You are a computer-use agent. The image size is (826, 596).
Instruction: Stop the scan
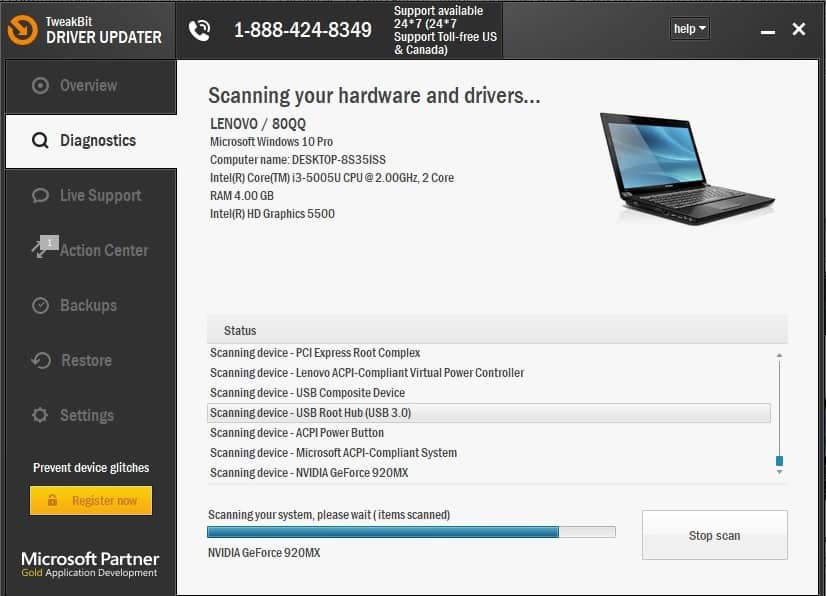click(714, 535)
